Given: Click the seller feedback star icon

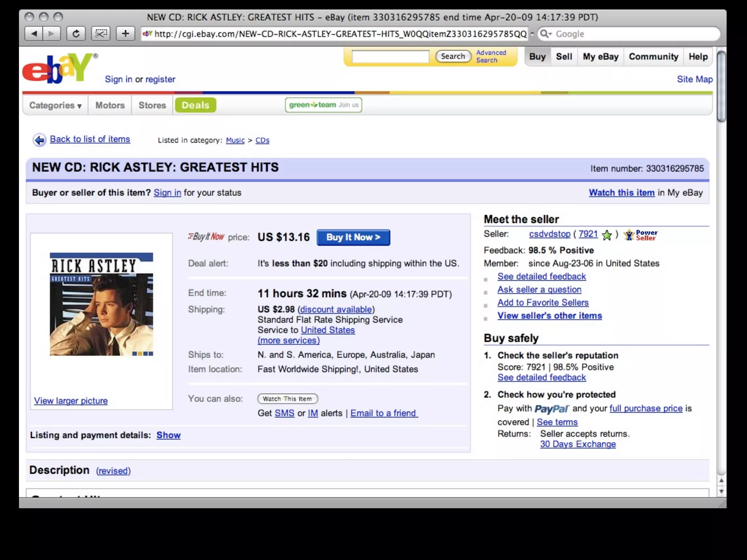Looking at the screenshot, I should click(607, 235).
